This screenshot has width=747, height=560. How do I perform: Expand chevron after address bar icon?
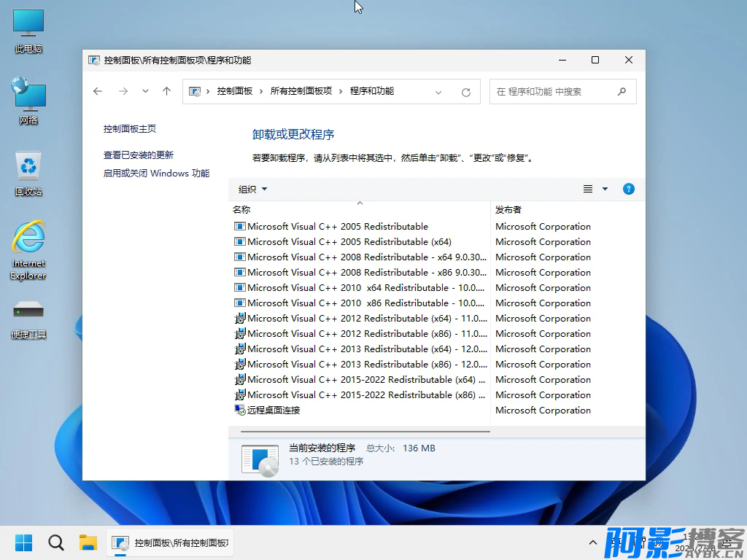pos(208,91)
